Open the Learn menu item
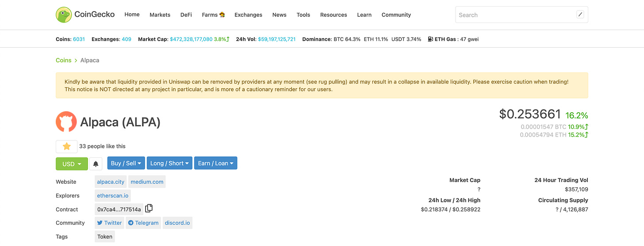The width and height of the screenshot is (644, 246). tap(364, 15)
